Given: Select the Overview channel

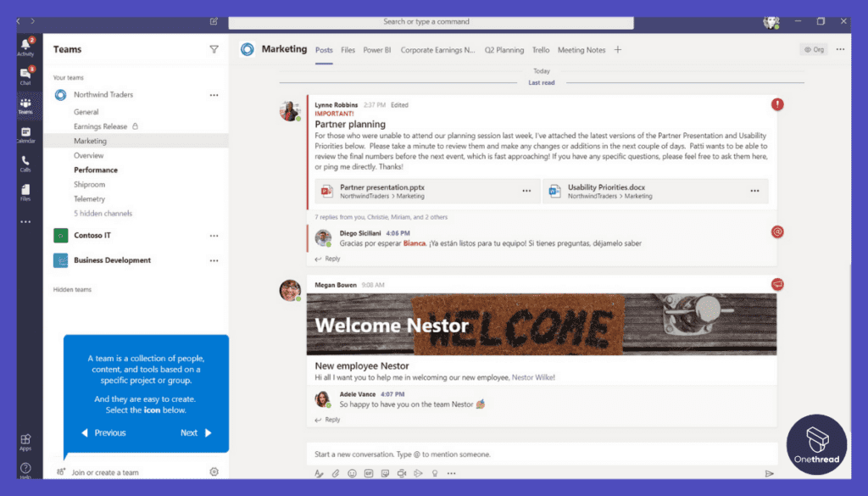Looking at the screenshot, I should [88, 155].
